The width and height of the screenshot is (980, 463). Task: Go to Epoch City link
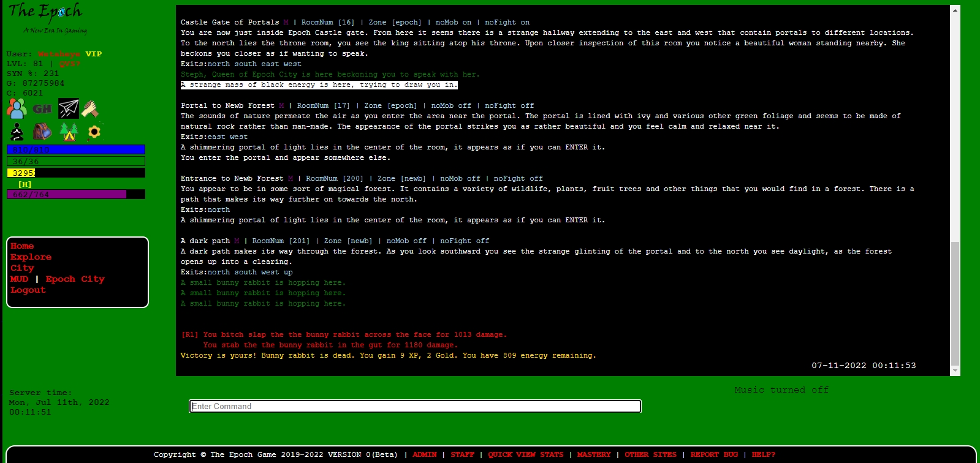click(75, 279)
